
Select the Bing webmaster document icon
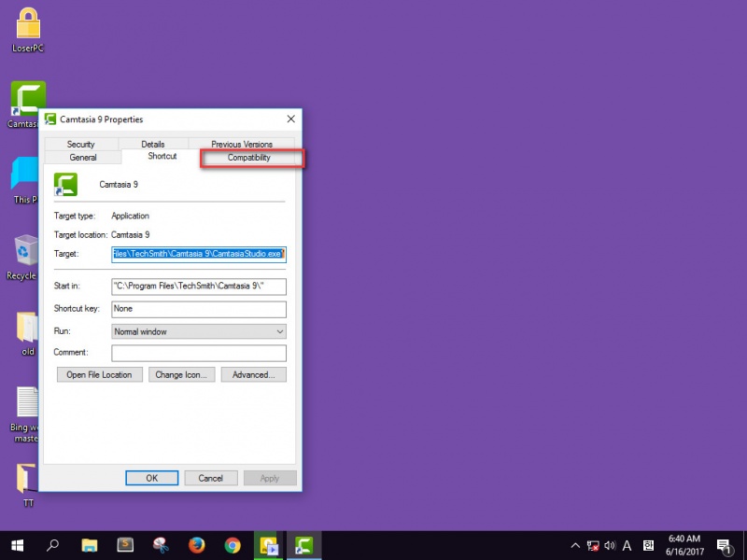[x=24, y=414]
